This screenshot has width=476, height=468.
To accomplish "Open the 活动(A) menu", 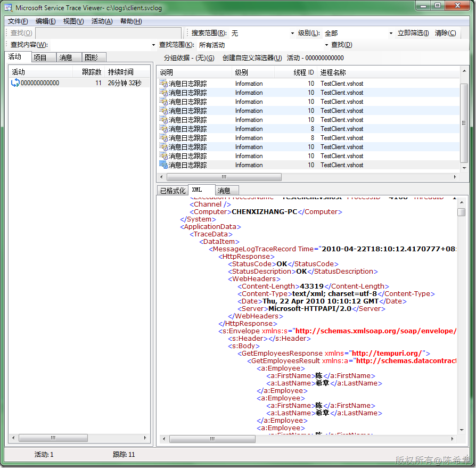I will 102,21.
